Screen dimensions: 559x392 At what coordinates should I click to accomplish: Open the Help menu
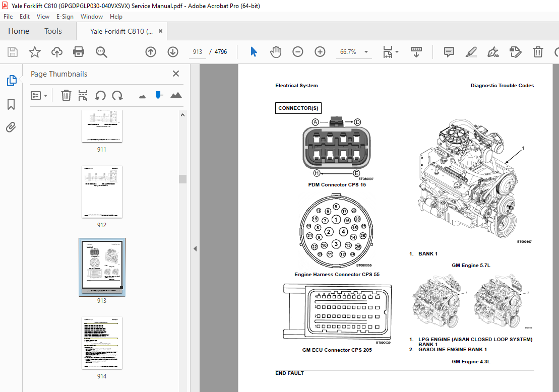coord(116,17)
